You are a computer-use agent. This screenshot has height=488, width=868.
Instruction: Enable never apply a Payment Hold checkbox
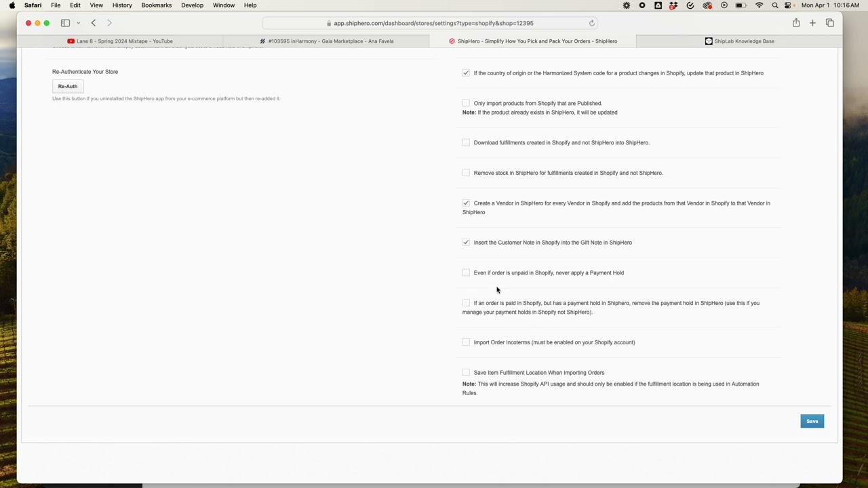click(x=466, y=272)
